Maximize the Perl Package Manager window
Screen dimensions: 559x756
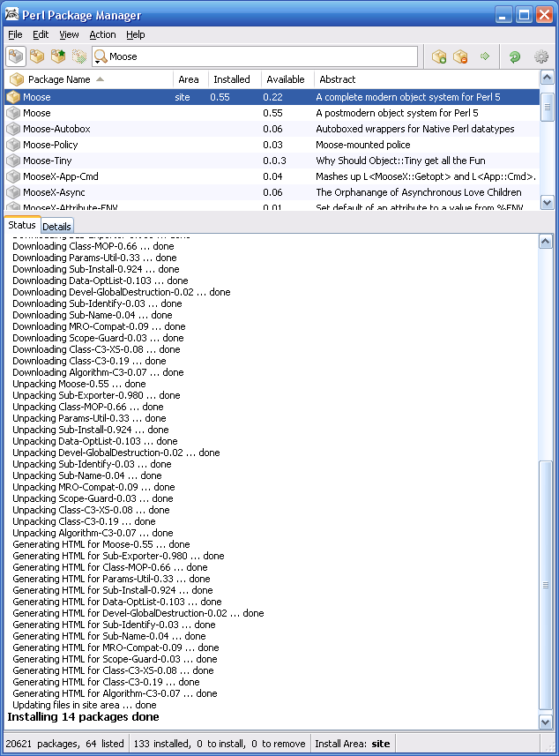524,14
